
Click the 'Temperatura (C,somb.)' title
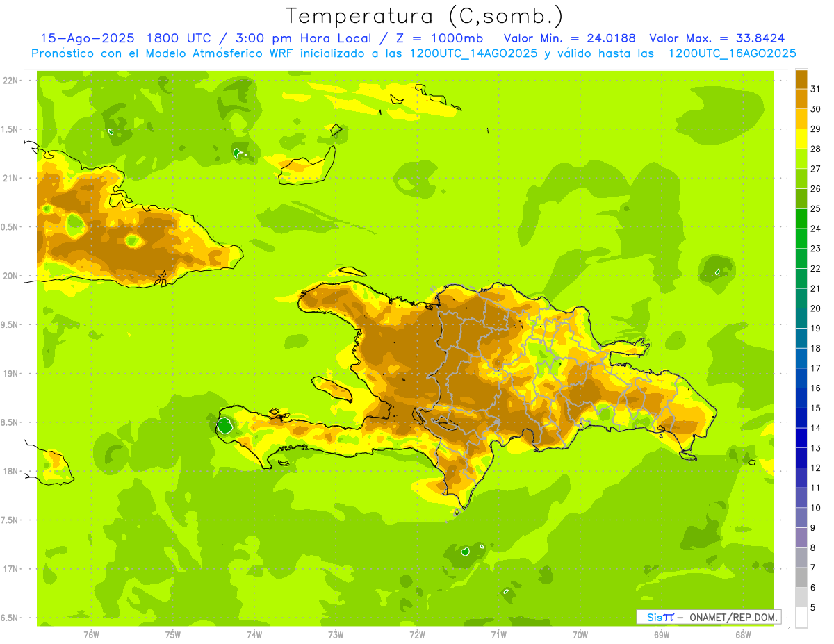pyautogui.click(x=424, y=16)
